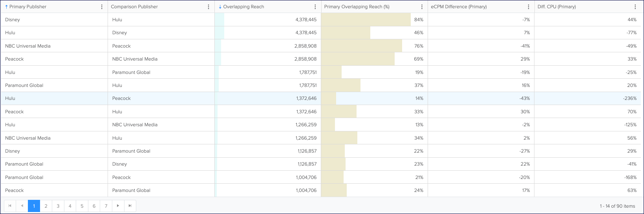Image resolution: width=644 pixels, height=214 pixels.
Task: Go to page 5
Action: 82,206
